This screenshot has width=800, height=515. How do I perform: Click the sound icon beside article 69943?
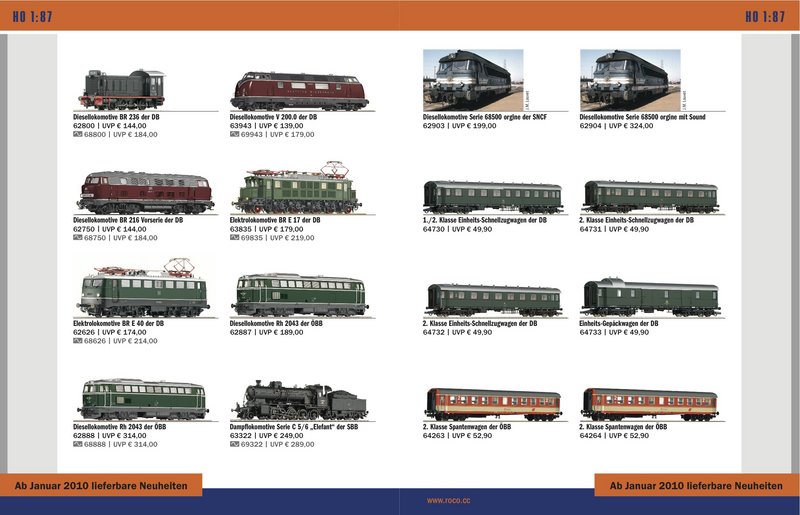point(234,135)
